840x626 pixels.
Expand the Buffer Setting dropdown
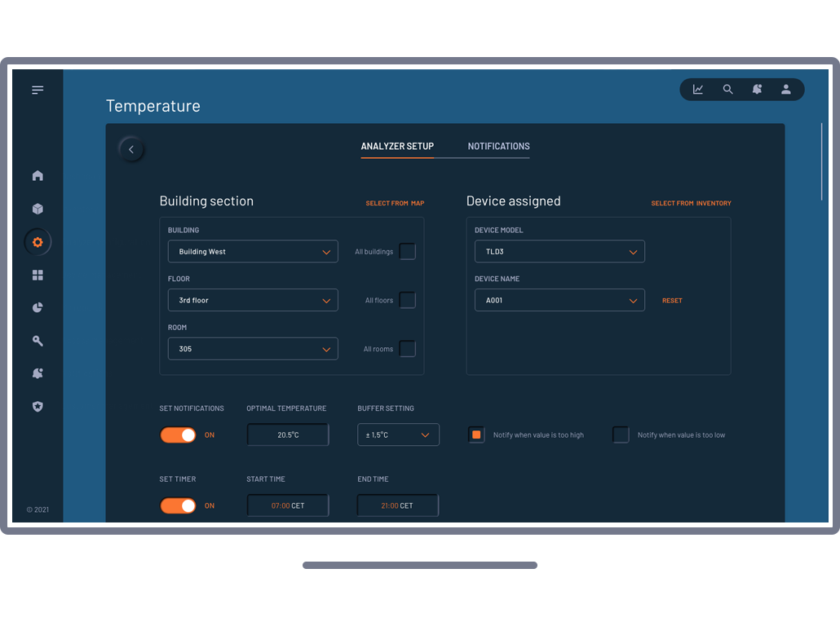(x=398, y=435)
